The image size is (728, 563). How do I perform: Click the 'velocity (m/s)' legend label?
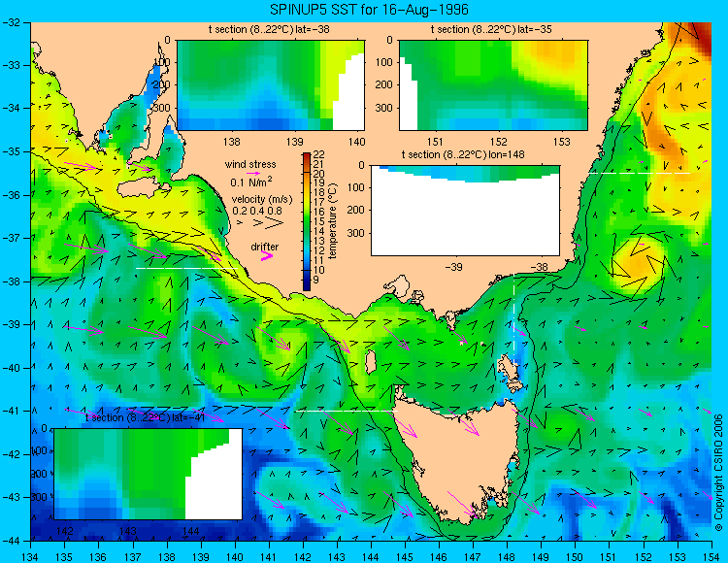262,200
